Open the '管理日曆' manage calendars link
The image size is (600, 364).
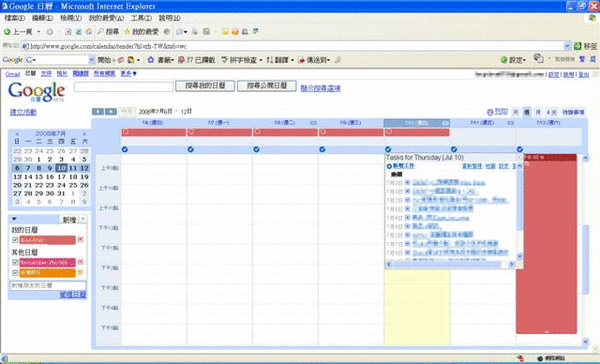pyautogui.click(x=73, y=295)
